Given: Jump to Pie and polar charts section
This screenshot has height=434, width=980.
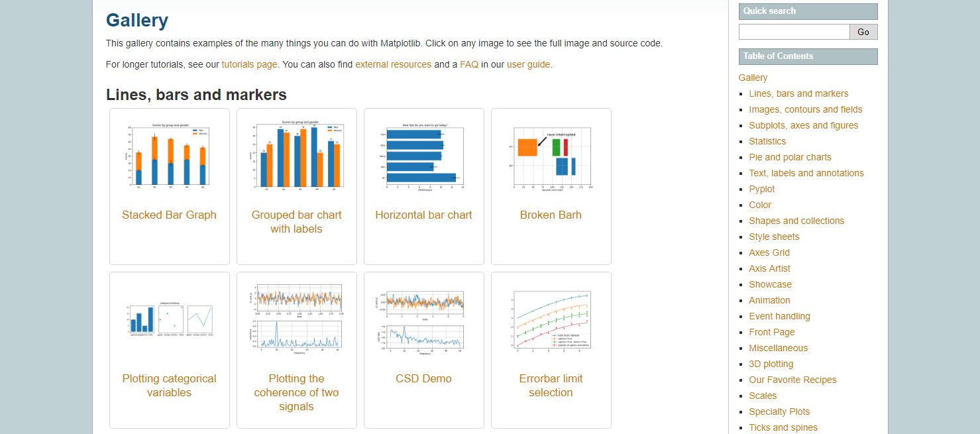Looking at the screenshot, I should (x=790, y=157).
